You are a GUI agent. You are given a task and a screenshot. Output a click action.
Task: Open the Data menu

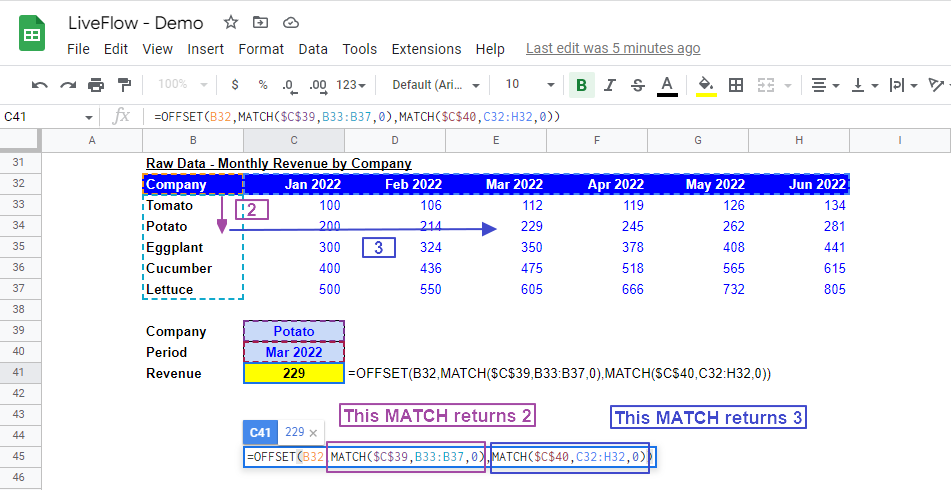click(x=313, y=49)
